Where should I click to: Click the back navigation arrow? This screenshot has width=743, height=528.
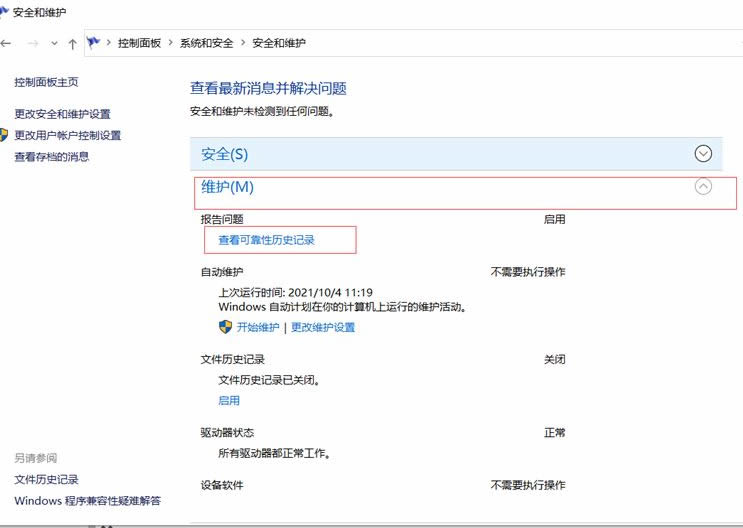pyautogui.click(x=7, y=43)
